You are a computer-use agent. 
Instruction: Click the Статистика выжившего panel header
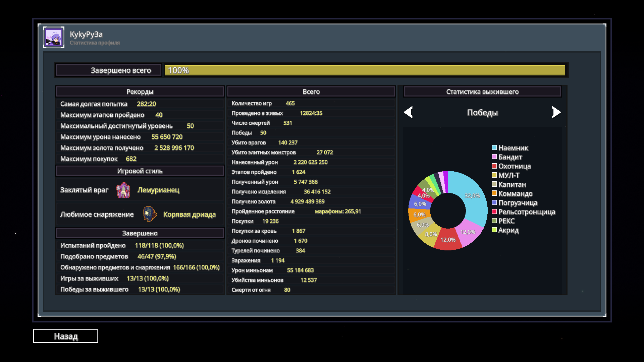coord(482,92)
